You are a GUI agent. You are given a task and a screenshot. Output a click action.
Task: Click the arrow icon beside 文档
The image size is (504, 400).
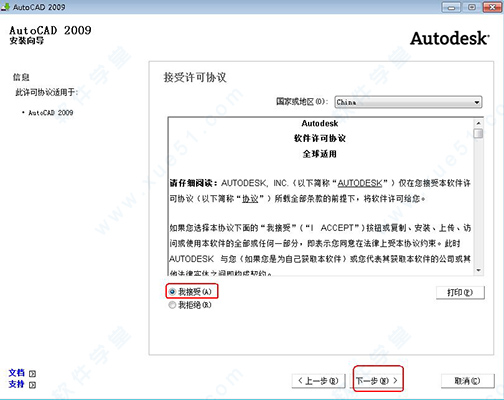click(32, 374)
